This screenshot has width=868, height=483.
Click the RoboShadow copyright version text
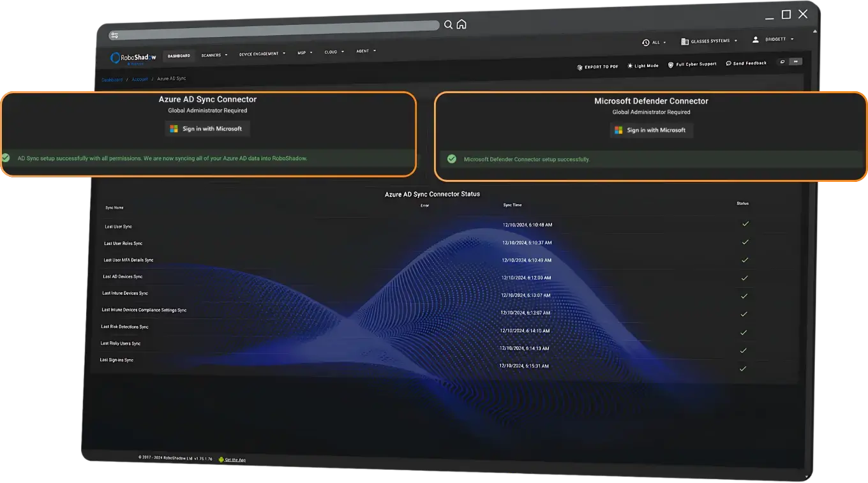[176, 458]
